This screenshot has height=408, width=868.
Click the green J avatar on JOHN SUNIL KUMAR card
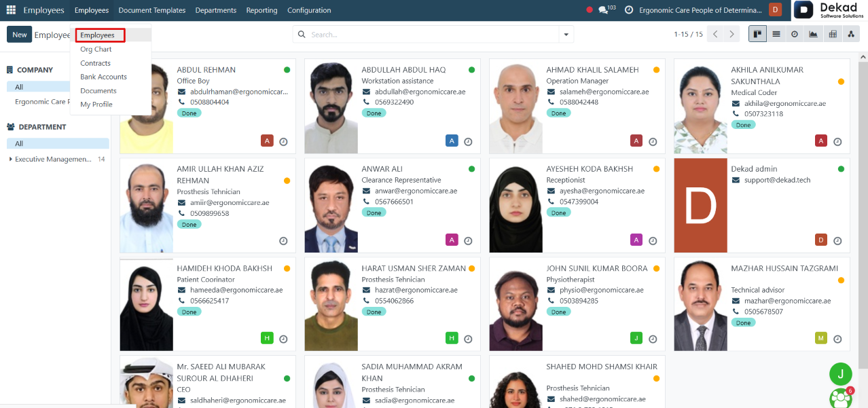[636, 338]
